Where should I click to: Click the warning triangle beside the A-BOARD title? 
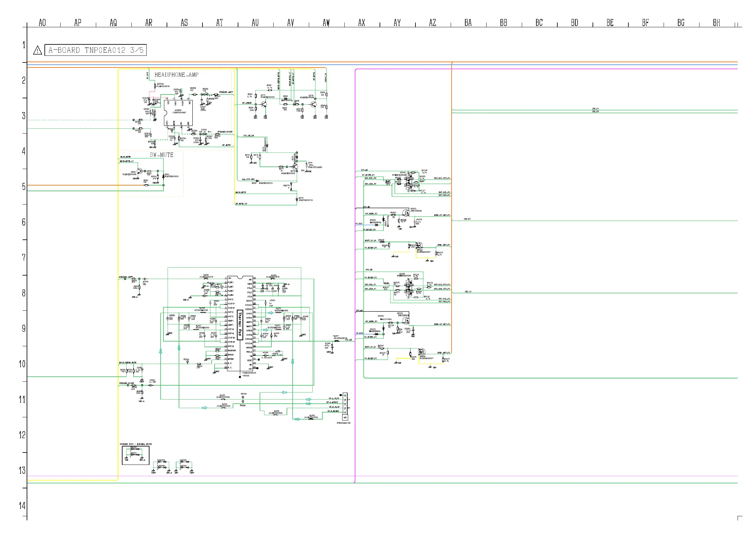pos(37,50)
